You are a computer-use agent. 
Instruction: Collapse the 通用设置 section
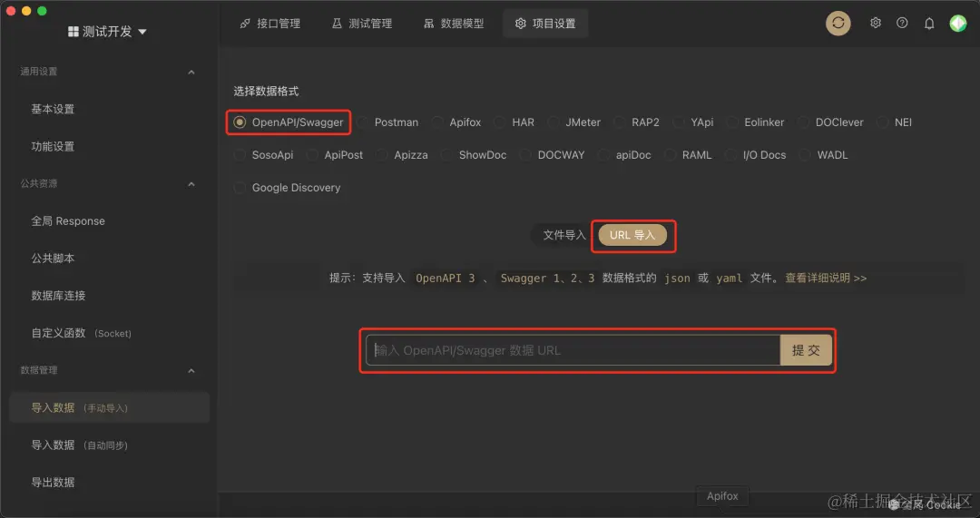pyautogui.click(x=191, y=72)
